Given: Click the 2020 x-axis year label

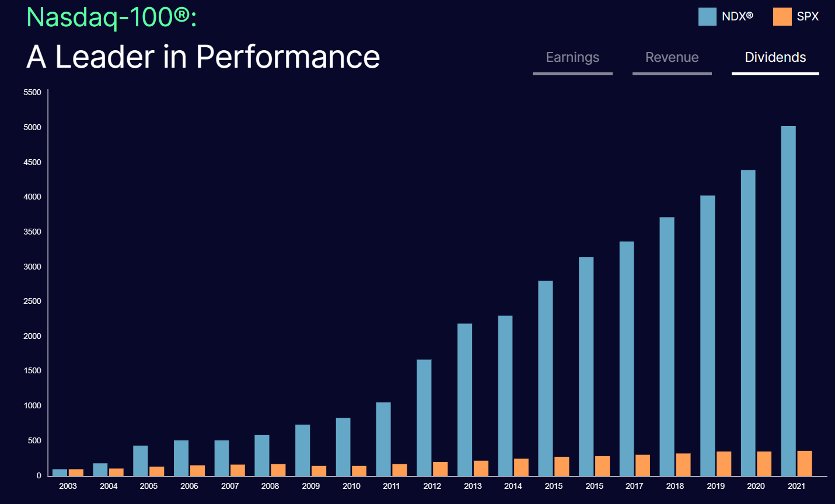Looking at the screenshot, I should 756,486.
